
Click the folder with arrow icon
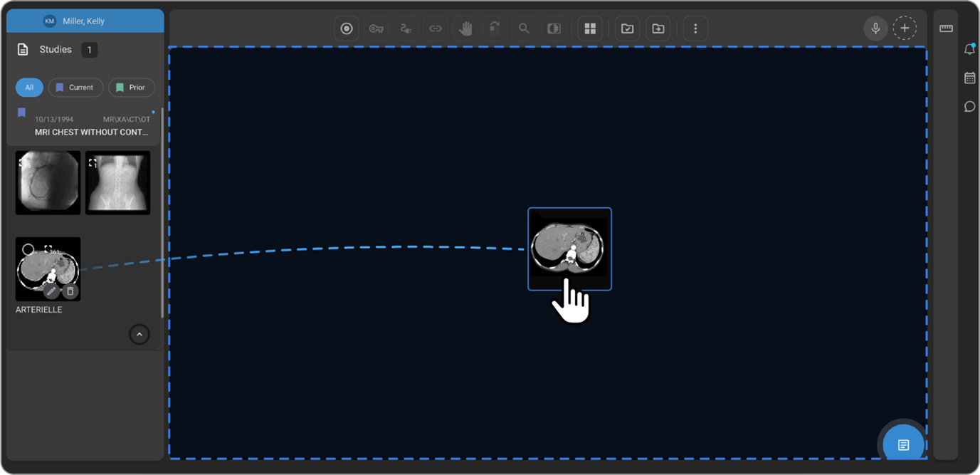[x=658, y=28]
